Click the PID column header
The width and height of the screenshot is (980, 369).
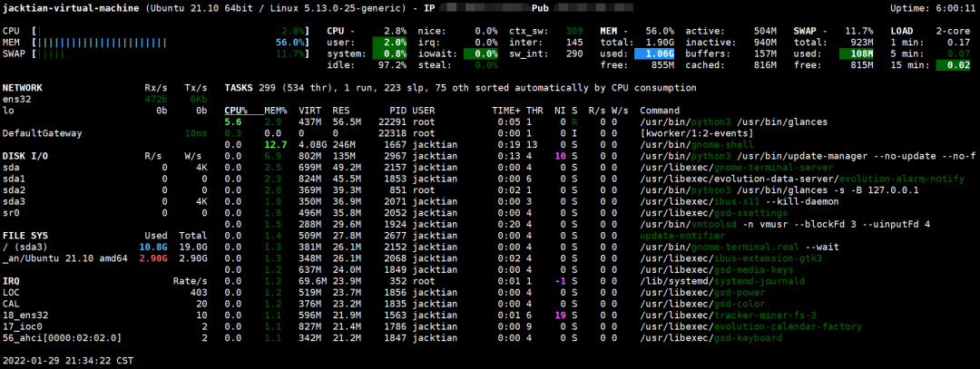click(397, 111)
